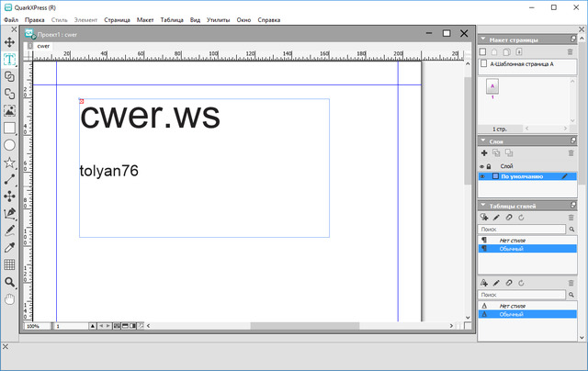588x371 pixels.
Task: Click the paragraph style update refresh icon
Action: [x=521, y=218]
